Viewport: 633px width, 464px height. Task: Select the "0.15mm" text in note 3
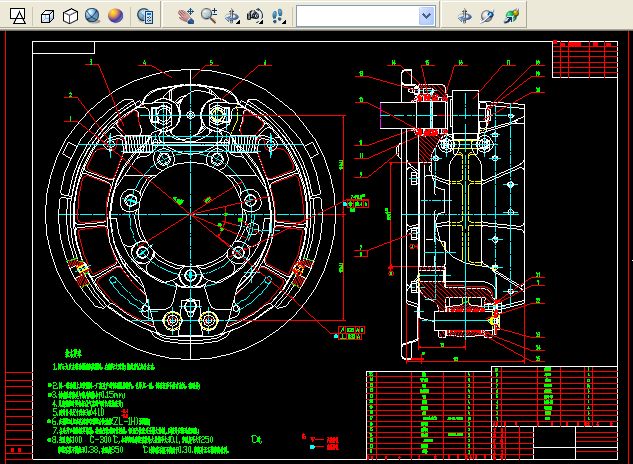tap(113, 395)
